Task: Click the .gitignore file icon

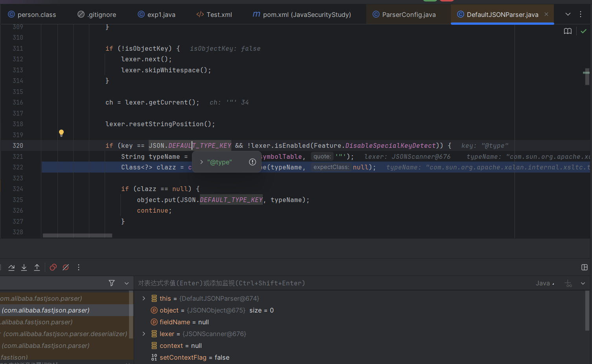Action: pos(81,14)
